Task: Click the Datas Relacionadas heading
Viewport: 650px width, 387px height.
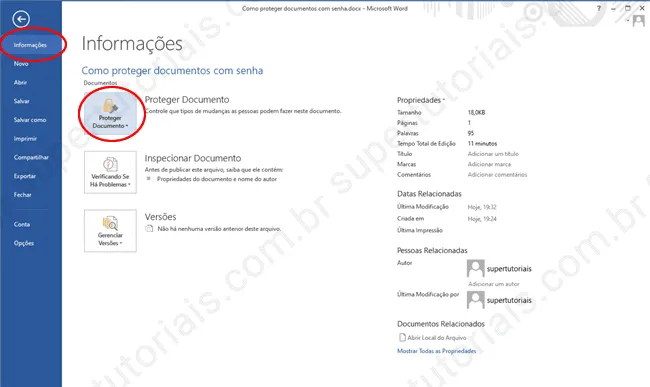Action: [x=429, y=194]
